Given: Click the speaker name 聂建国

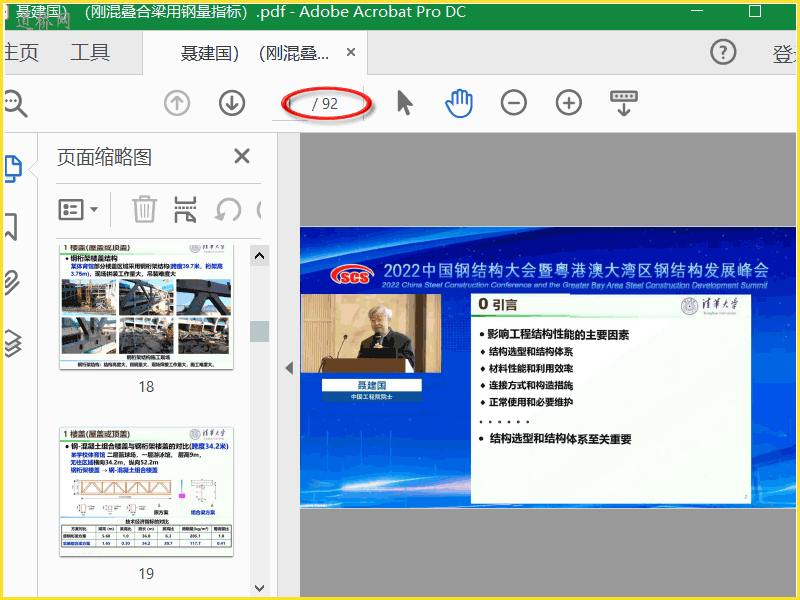Looking at the screenshot, I should tap(372, 385).
